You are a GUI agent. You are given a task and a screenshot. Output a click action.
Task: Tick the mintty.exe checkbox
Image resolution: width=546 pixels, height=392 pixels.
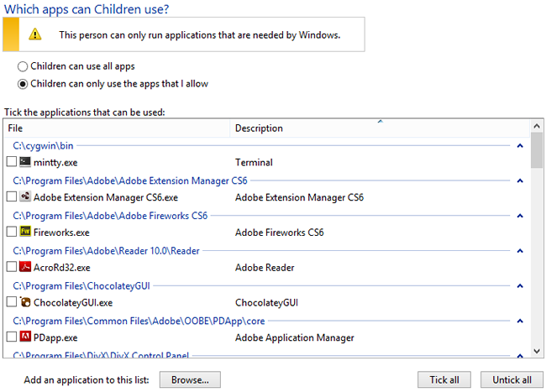(12, 161)
